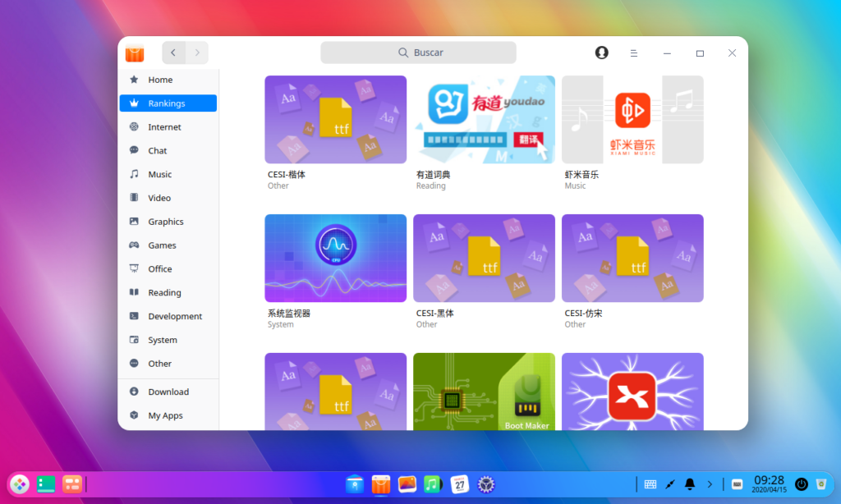Viewport: 841px width, 504px height.
Task: Open the Internet category
Action: point(168,126)
